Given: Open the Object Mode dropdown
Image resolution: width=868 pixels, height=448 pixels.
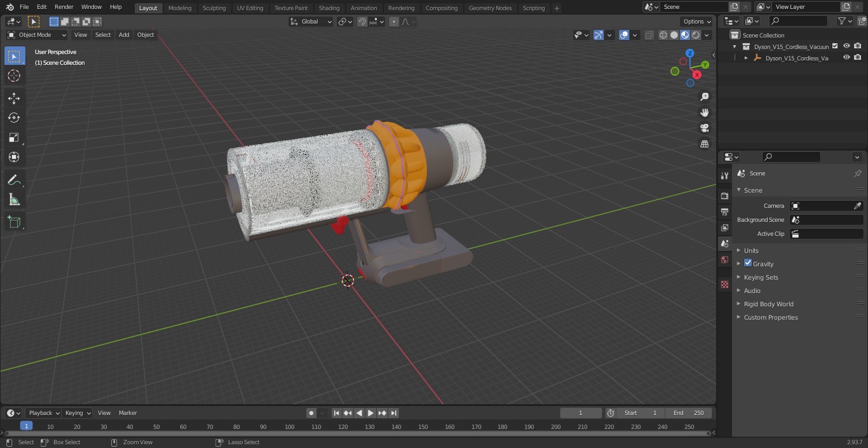Looking at the screenshot, I should click(37, 35).
